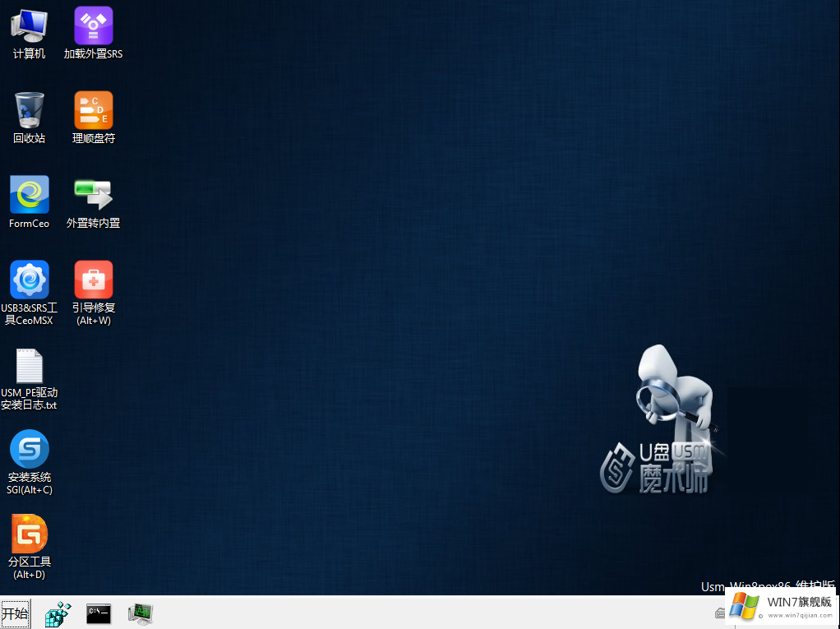Click the green monitor icon in taskbar

(141, 613)
